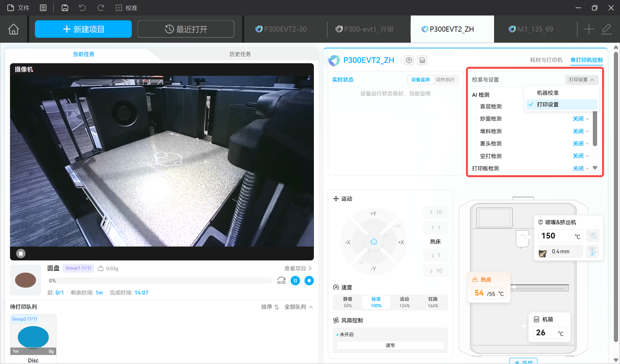Toggle the 排序 queue sort order
The image size is (620, 364).
[270, 307]
